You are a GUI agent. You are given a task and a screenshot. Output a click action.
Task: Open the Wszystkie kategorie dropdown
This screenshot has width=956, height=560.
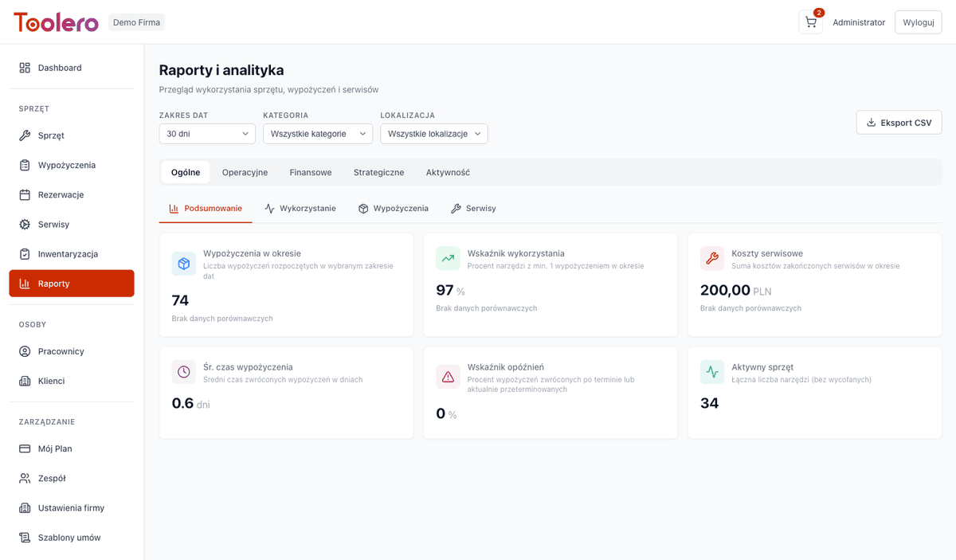(317, 134)
